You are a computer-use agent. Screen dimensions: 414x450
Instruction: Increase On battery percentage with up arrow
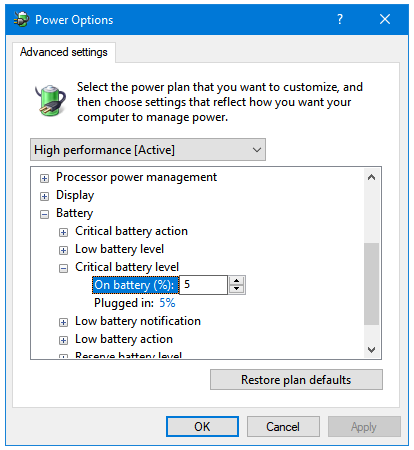click(x=236, y=281)
